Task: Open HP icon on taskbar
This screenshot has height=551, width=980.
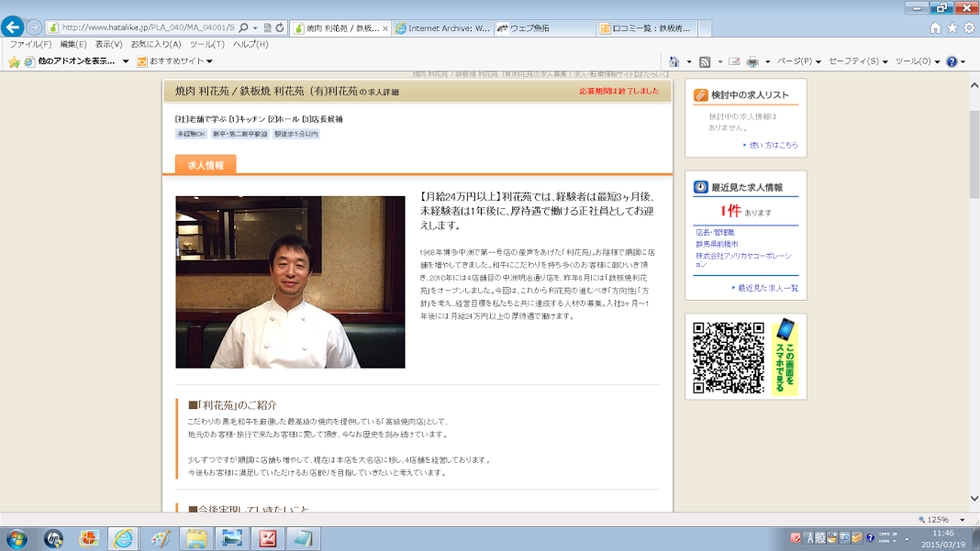Action: click(x=53, y=538)
